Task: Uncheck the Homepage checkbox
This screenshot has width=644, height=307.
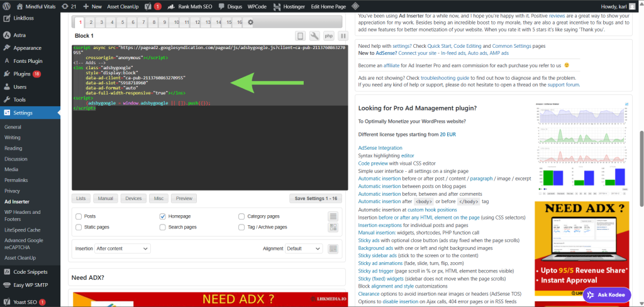Action: tap(163, 216)
